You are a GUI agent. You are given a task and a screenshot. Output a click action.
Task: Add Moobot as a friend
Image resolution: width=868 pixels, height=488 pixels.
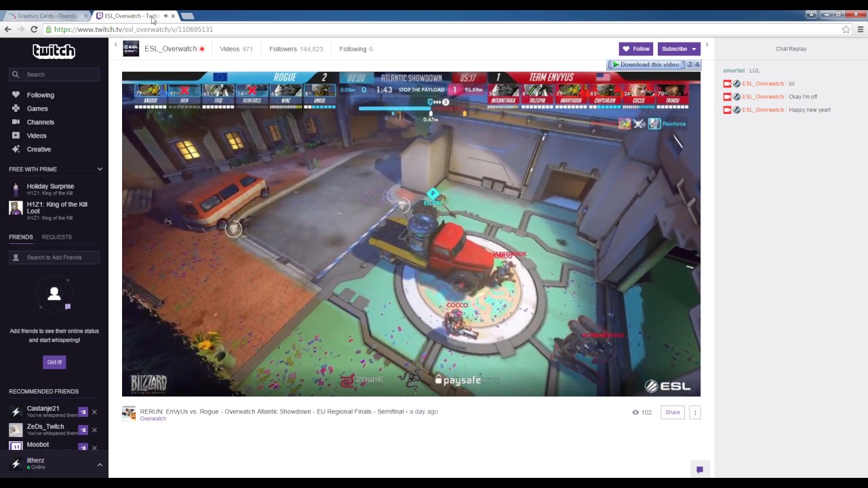(83, 447)
